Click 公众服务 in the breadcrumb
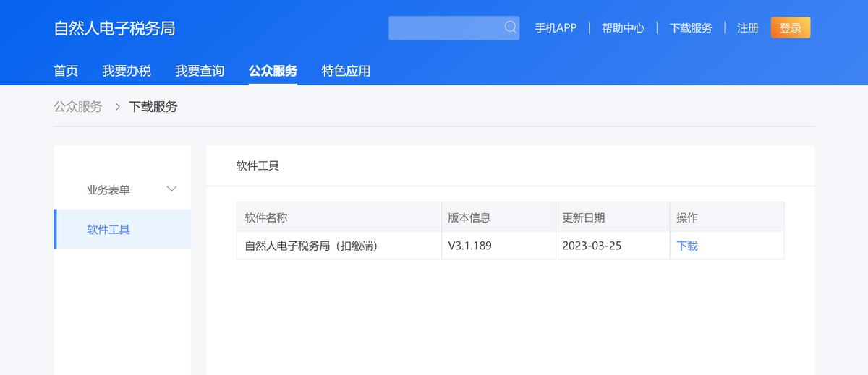This screenshot has width=868, height=375. click(x=78, y=107)
